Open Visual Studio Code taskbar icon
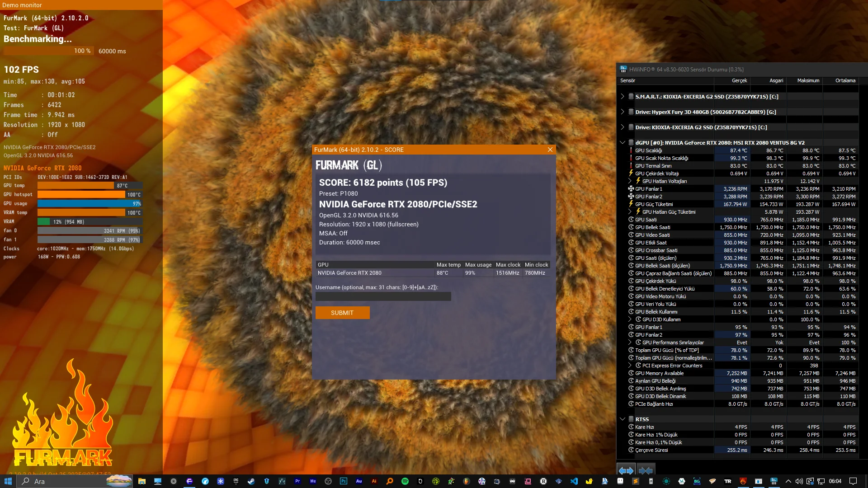The image size is (868, 488). coord(574,481)
